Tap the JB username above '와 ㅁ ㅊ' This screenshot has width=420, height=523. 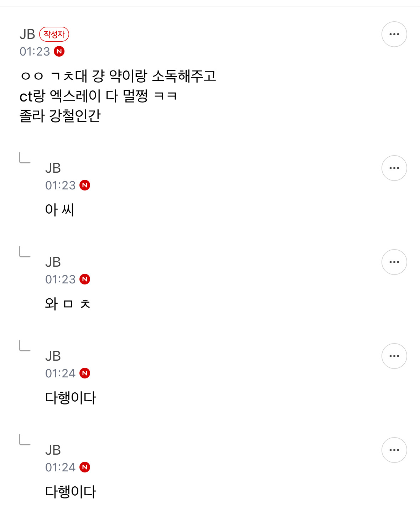coord(53,262)
